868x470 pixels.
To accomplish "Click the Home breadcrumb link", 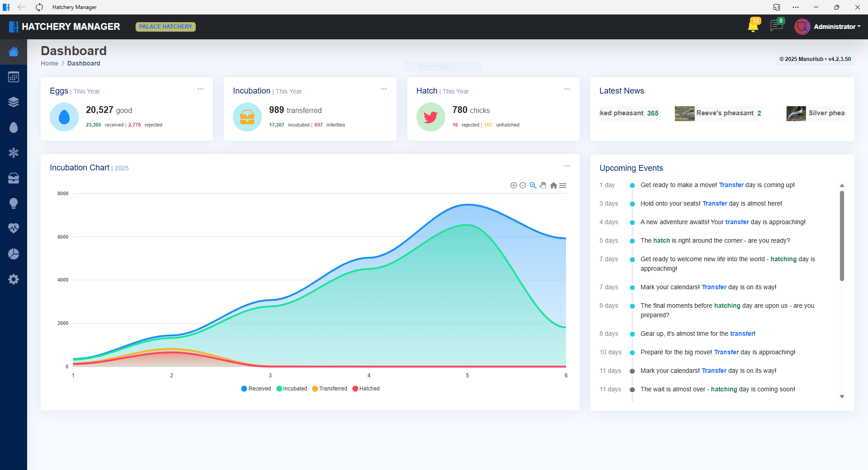I will point(49,63).
